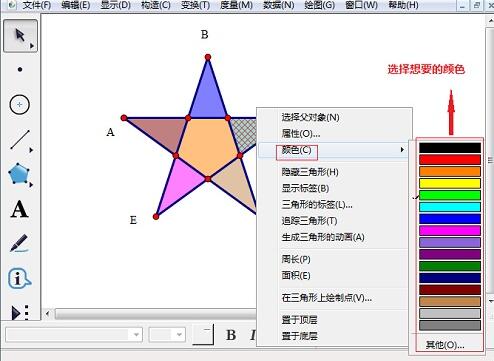Choose 显示标签(B) in context menu
The height and width of the screenshot is (361, 494).
tap(334, 188)
